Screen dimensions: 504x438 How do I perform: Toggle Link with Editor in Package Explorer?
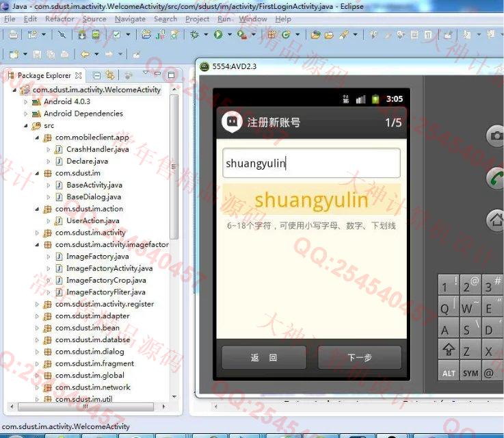pyautogui.click(x=110, y=75)
